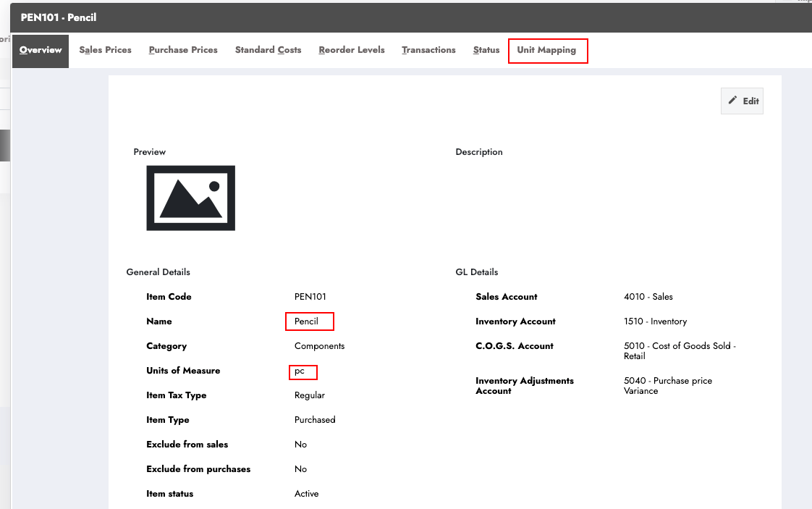
Task: Switch to the Sales Prices tab
Action: coord(105,50)
